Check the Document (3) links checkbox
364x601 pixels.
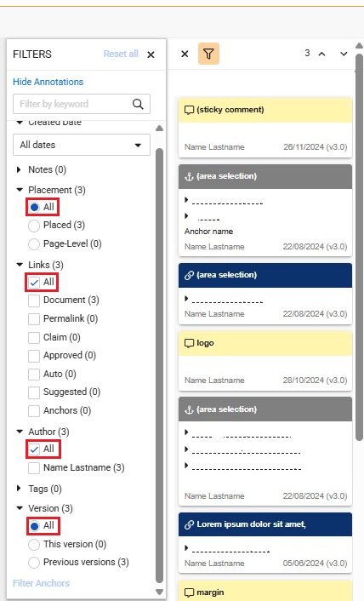click(x=34, y=300)
